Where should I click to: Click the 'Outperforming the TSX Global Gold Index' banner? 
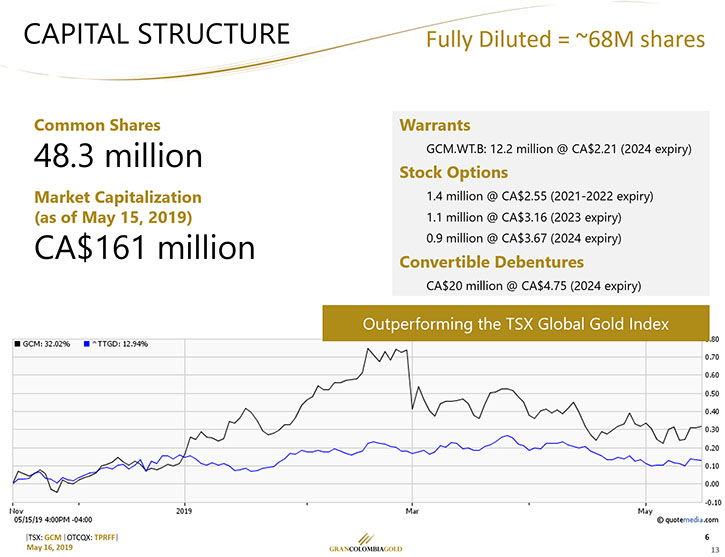point(516,324)
